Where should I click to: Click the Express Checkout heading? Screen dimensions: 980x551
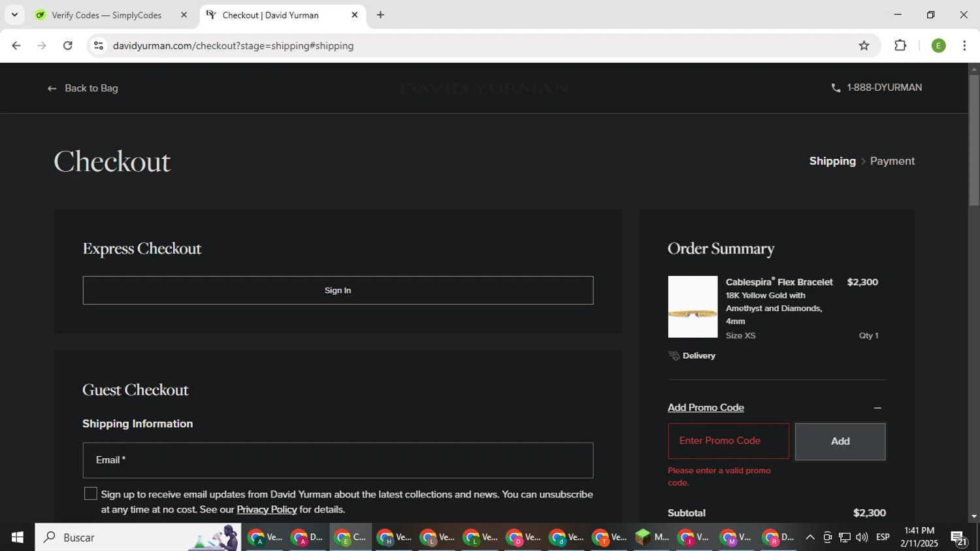pyautogui.click(x=142, y=248)
